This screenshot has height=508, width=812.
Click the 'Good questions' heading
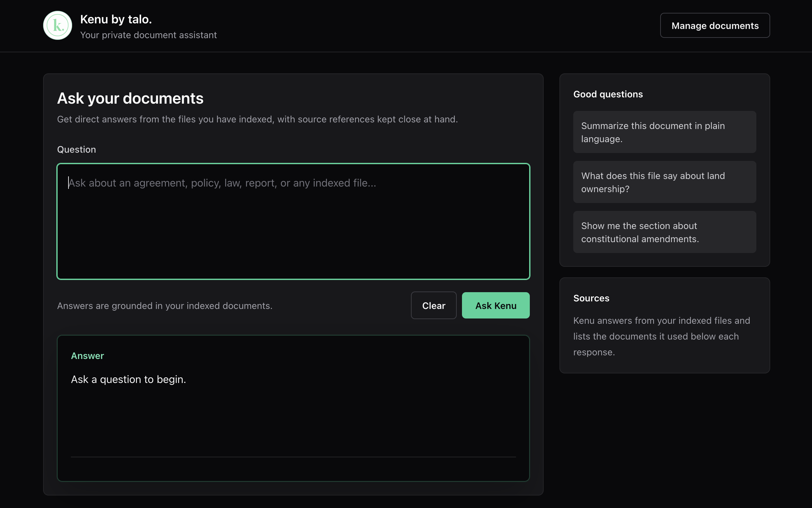[x=608, y=94]
